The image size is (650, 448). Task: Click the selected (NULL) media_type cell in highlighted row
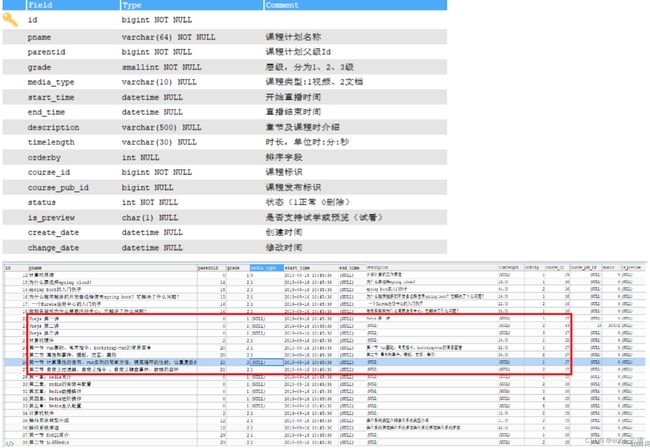point(267,362)
